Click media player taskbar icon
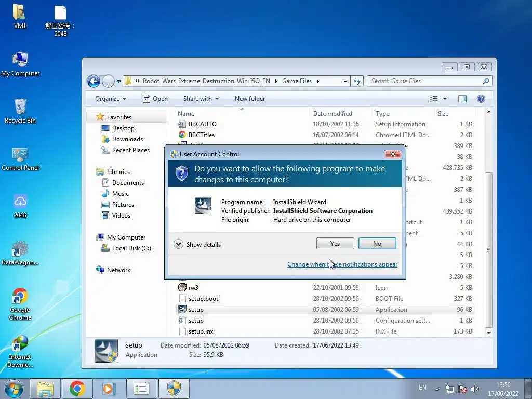The image size is (532, 399). tap(109, 389)
